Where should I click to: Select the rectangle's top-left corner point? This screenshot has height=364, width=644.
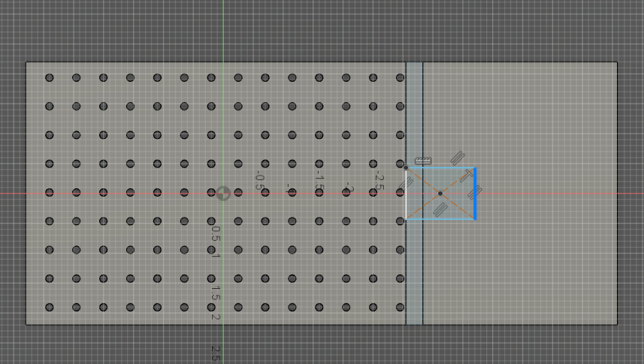pos(406,168)
